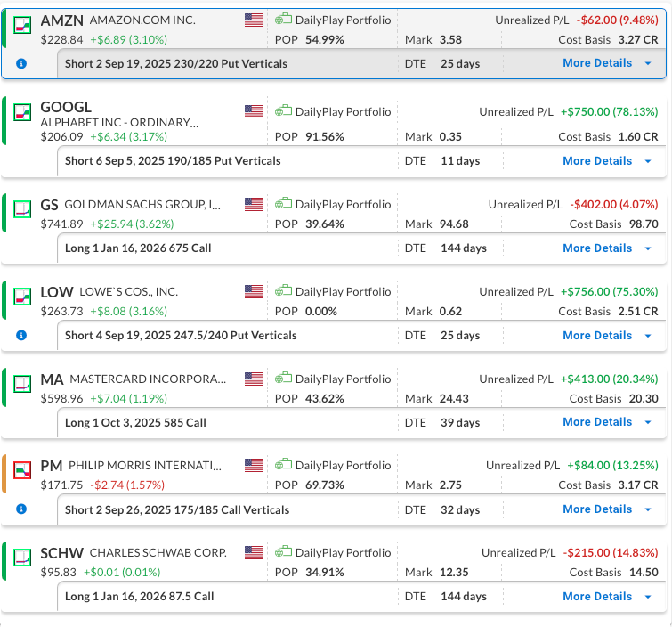The image size is (672, 627).
Task: Open More Details link for MA position
Action: [597, 422]
